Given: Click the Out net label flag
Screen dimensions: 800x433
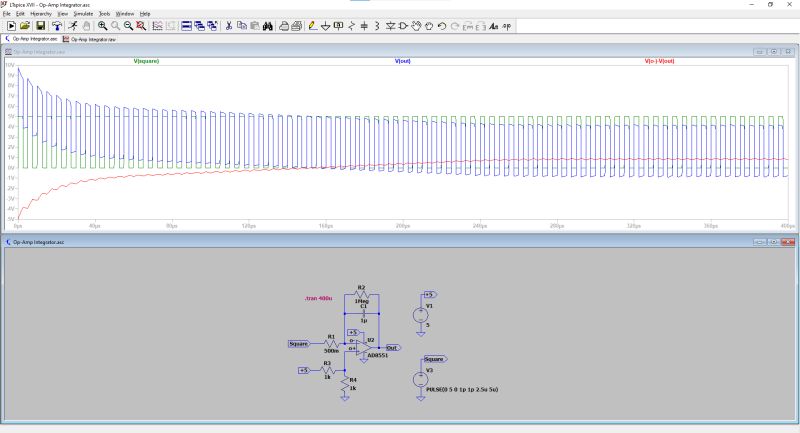Looking at the screenshot, I should (x=393, y=348).
